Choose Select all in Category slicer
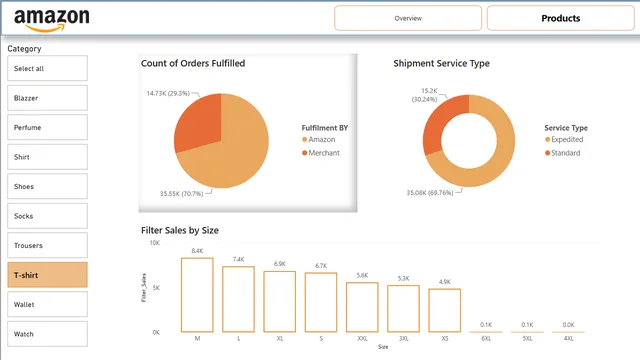The image size is (640, 360). coord(47,68)
